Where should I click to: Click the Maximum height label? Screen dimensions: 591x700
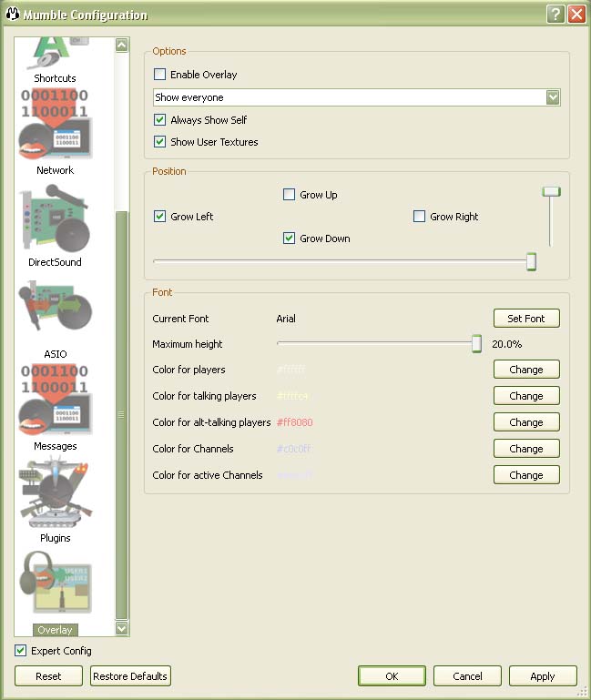point(188,344)
